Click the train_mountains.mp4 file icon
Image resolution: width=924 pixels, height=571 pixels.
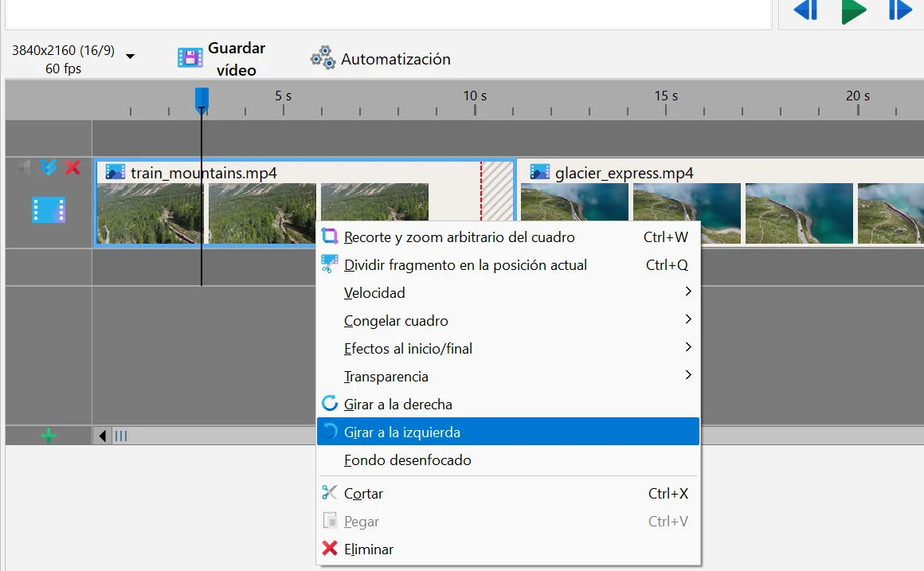[115, 172]
